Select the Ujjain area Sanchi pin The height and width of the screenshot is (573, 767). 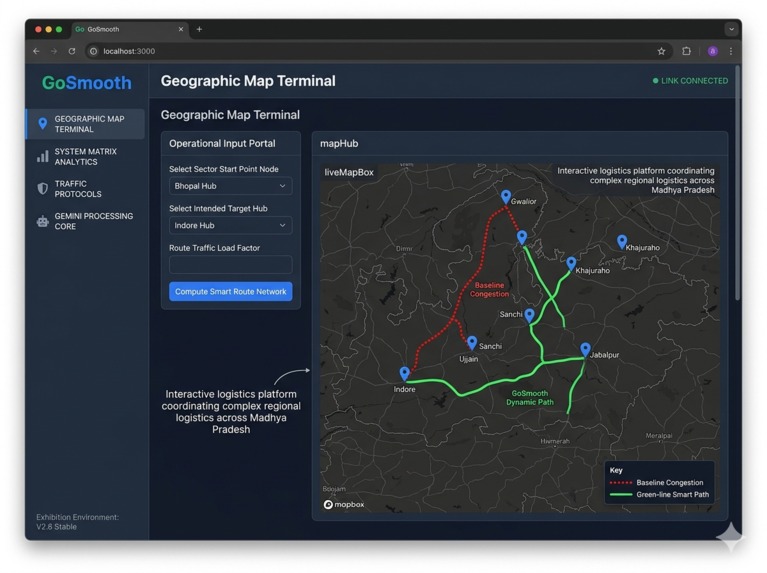(472, 343)
